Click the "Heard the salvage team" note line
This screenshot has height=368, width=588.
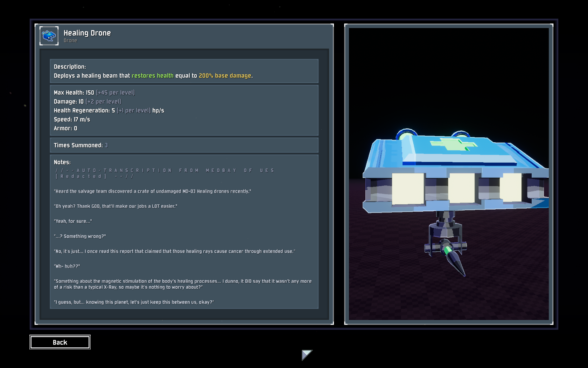pos(152,191)
